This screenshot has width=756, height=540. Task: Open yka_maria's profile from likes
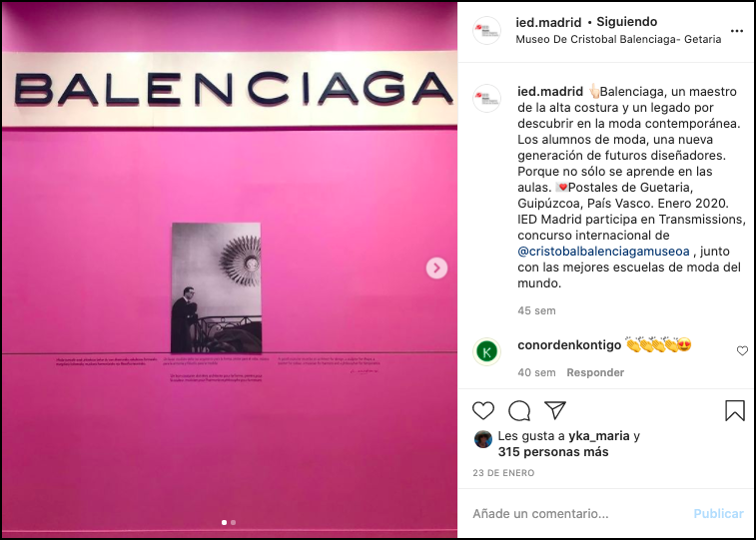click(x=599, y=436)
